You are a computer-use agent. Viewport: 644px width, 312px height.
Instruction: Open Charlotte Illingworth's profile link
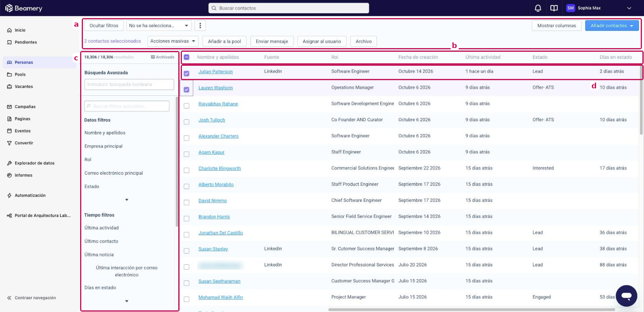[220, 168]
